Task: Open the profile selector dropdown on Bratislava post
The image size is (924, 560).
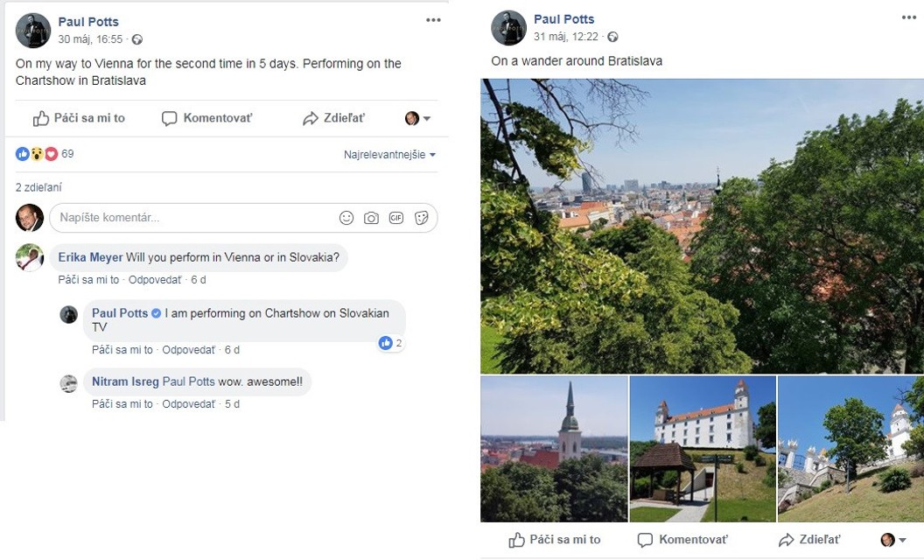Action: point(893,540)
